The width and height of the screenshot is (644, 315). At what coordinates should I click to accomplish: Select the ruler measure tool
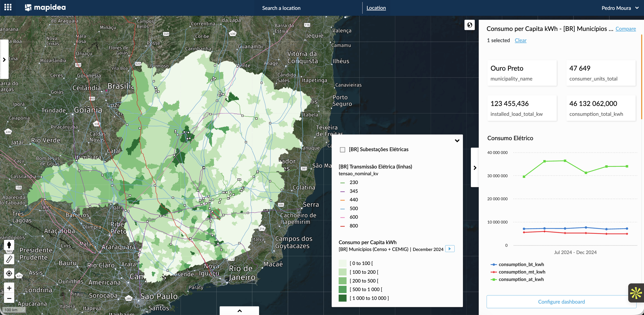coord(9,259)
